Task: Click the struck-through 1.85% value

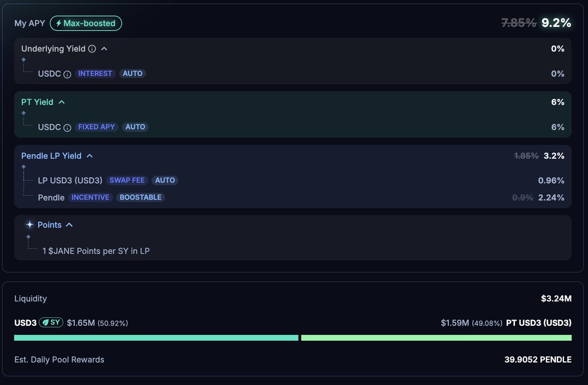Action: tap(526, 156)
